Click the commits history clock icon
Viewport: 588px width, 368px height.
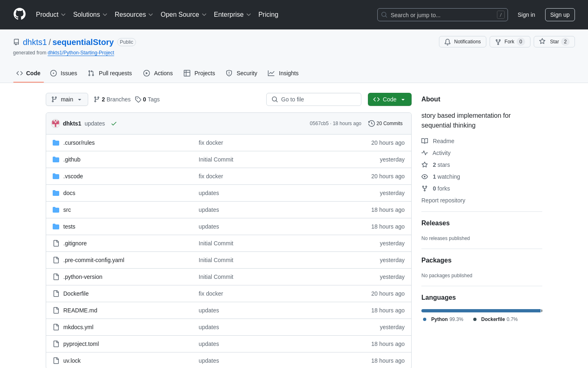tap(371, 123)
